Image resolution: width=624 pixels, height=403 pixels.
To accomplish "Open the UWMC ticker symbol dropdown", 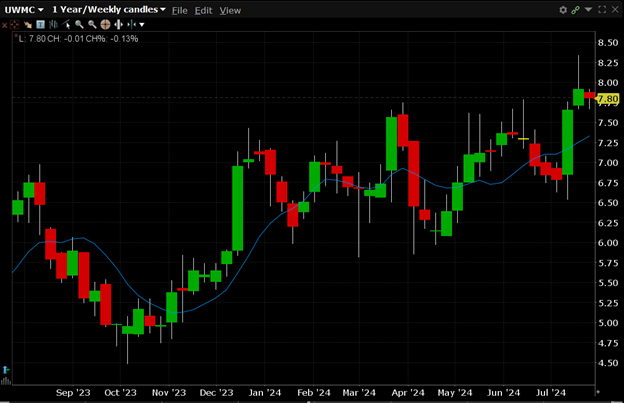I will pyautogui.click(x=24, y=10).
